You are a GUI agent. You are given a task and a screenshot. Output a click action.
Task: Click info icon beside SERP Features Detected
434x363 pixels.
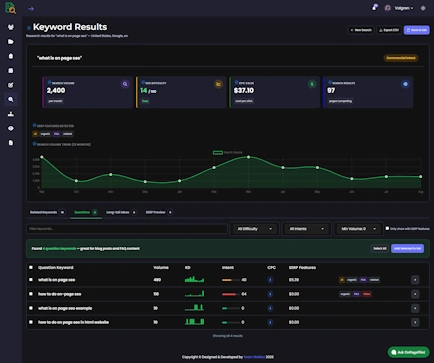tap(34, 126)
